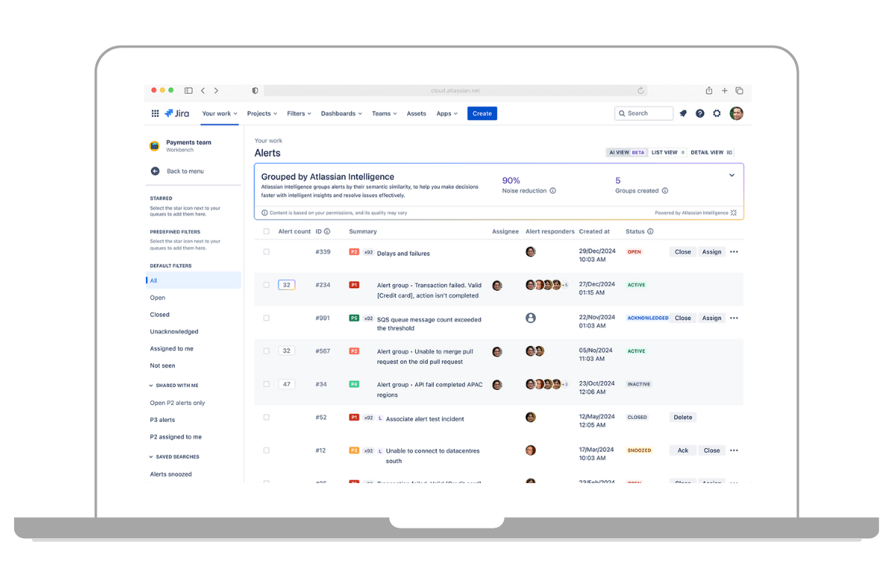The image size is (893, 588).
Task: Toggle the select-all checkbox in table header
Action: tap(266, 231)
